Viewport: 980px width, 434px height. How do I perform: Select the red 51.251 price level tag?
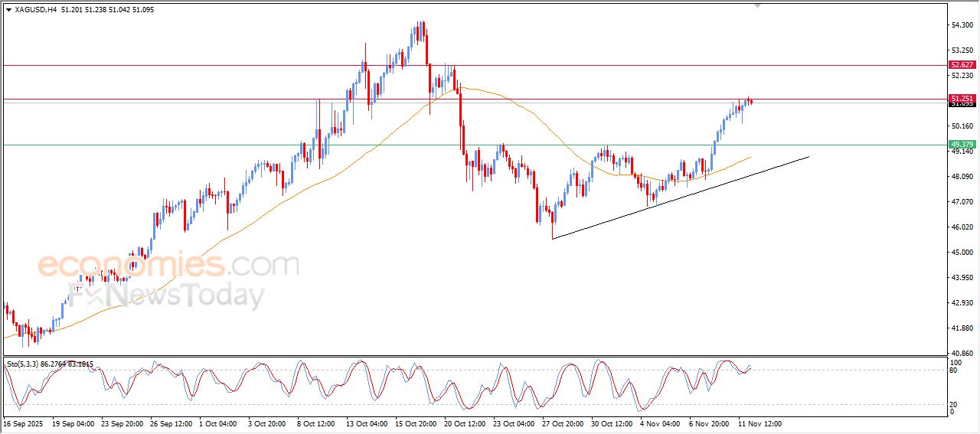click(x=962, y=99)
